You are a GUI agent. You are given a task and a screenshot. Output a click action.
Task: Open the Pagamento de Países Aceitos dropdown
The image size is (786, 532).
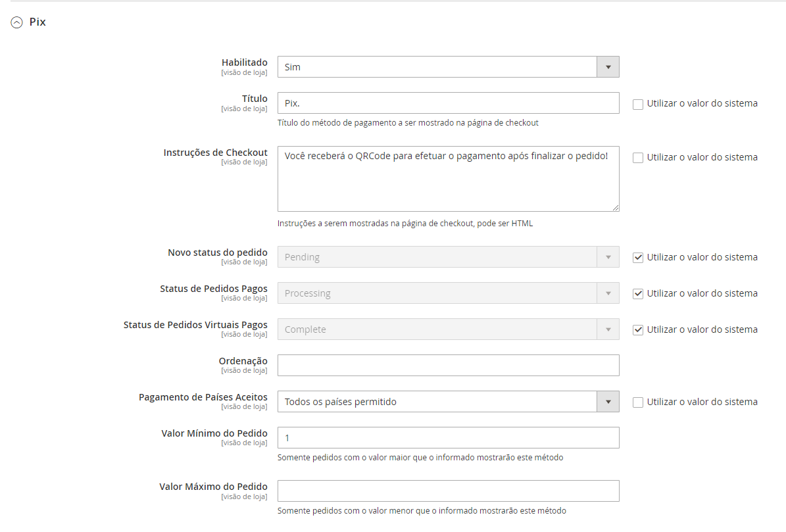[448, 401]
